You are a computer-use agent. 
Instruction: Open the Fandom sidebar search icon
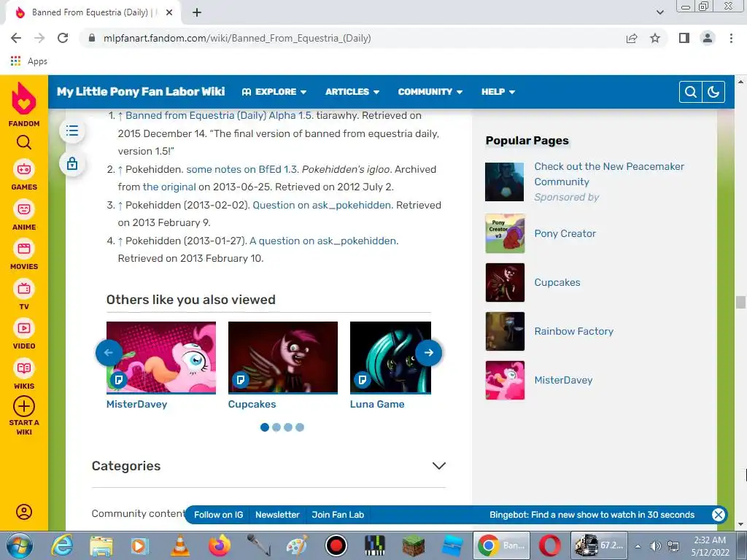pyautogui.click(x=24, y=142)
